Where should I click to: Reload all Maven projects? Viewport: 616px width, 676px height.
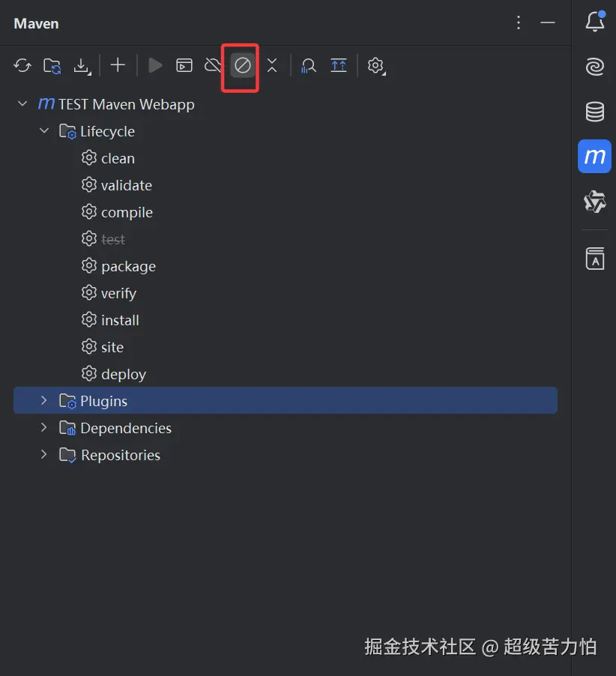[x=22, y=66]
